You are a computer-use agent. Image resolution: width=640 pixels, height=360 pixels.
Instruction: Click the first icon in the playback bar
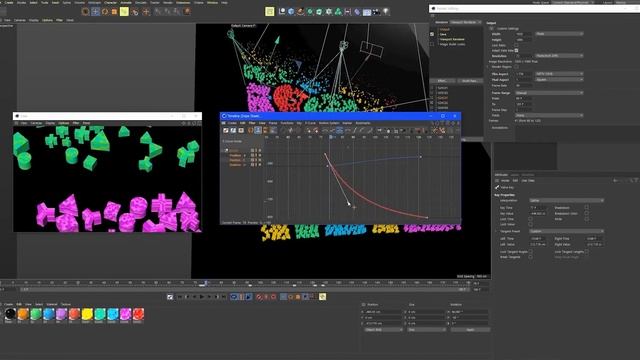tap(170, 297)
